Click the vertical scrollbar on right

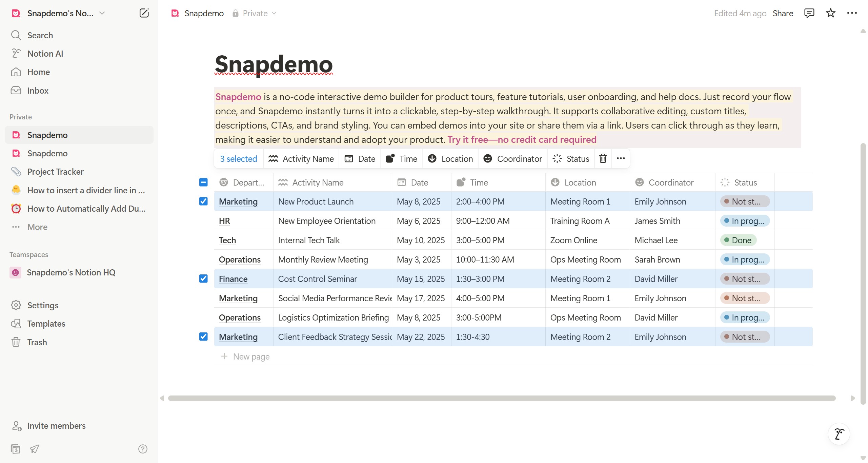pyautogui.click(x=863, y=273)
